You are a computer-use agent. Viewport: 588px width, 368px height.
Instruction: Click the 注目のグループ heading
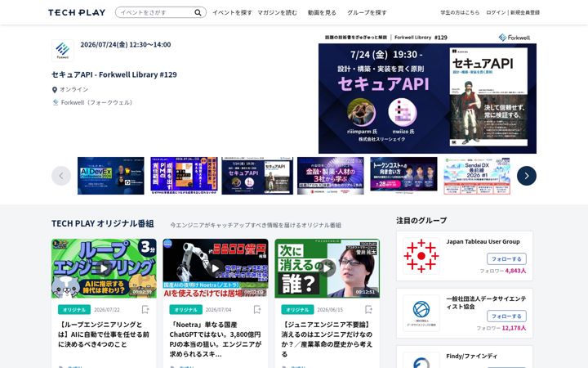point(421,221)
